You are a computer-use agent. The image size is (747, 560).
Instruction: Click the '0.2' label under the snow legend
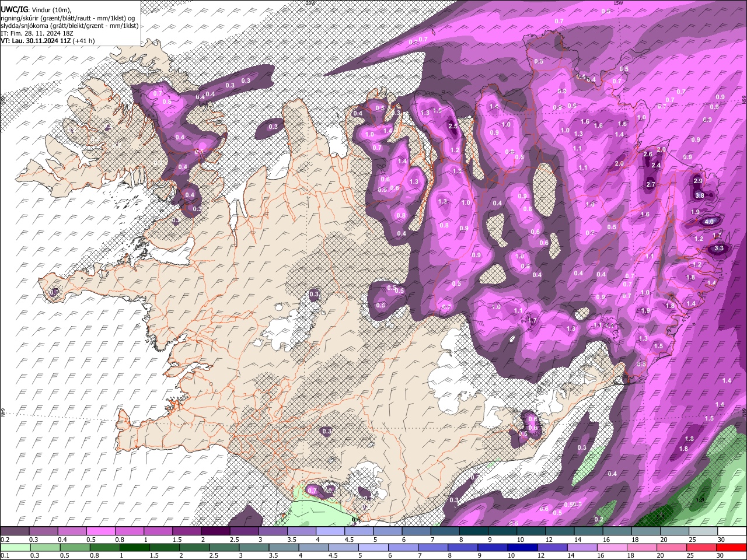click(x=5, y=540)
